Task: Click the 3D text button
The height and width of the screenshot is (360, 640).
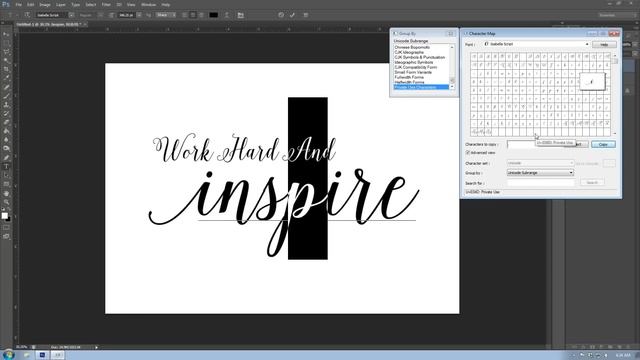Action: [x=306, y=15]
